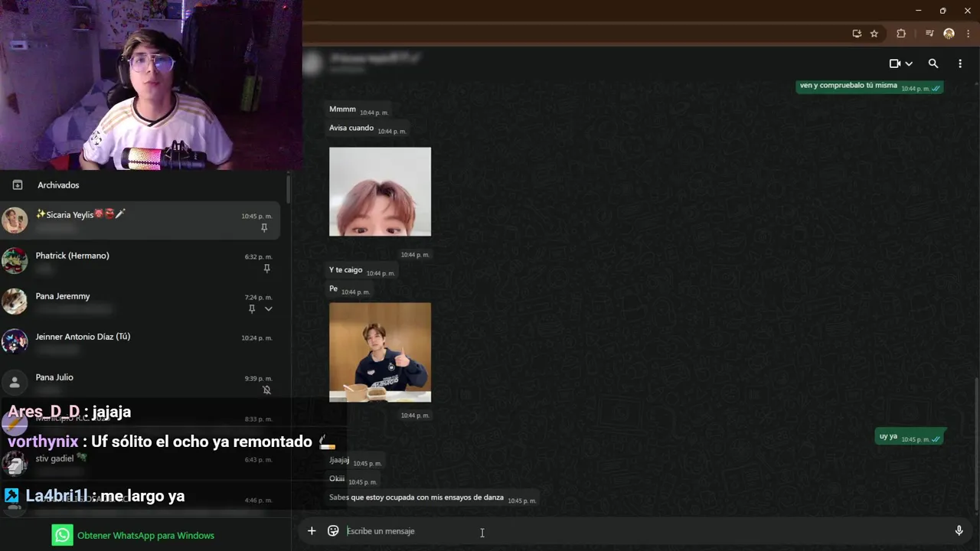Image resolution: width=980 pixels, height=551 pixels.
Task: Click 'Obtener WhatsApp para Windows' link
Action: point(145,535)
